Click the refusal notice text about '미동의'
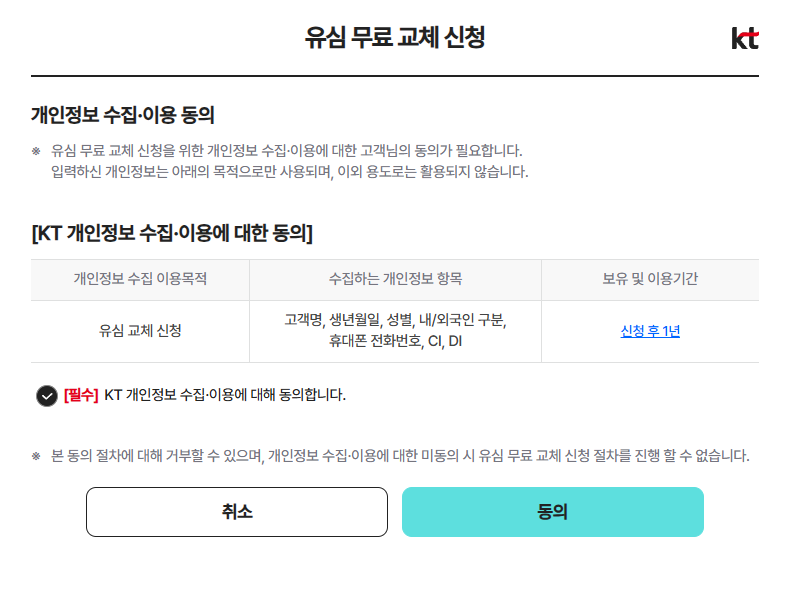This screenshot has height=590, width=798. (x=400, y=456)
